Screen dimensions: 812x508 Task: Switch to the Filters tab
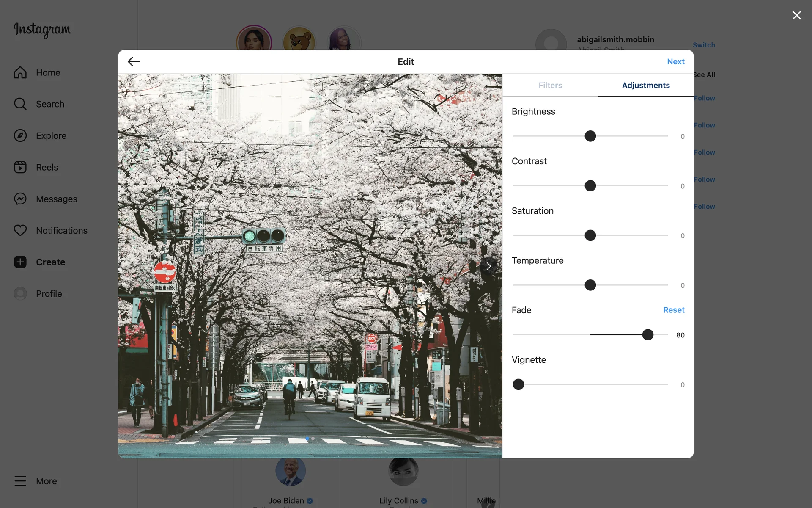pyautogui.click(x=550, y=85)
